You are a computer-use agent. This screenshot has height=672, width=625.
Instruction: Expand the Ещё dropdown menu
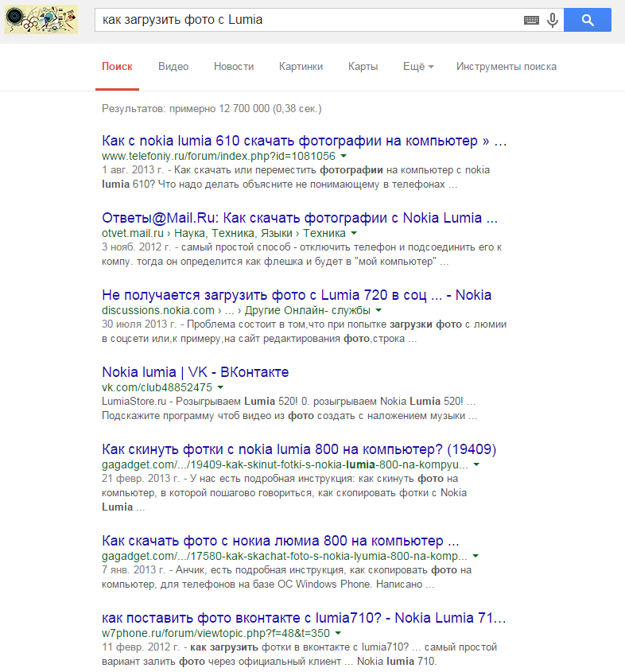417,67
